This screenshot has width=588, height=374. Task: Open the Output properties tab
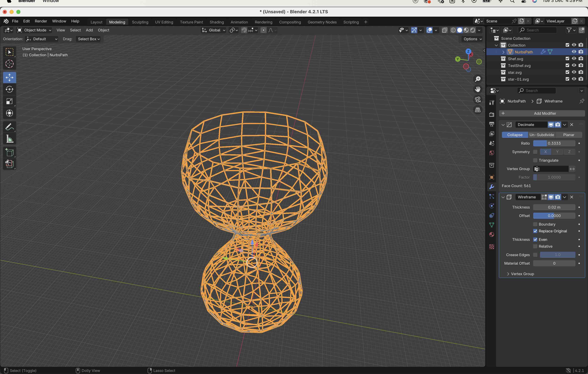tap(492, 124)
